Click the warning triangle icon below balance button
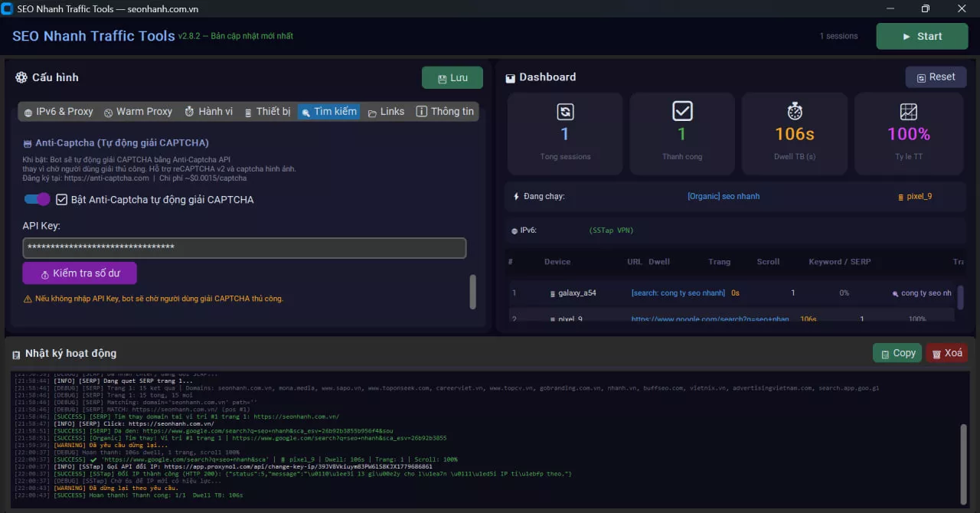Viewport: 980px width, 513px height. pyautogui.click(x=28, y=299)
